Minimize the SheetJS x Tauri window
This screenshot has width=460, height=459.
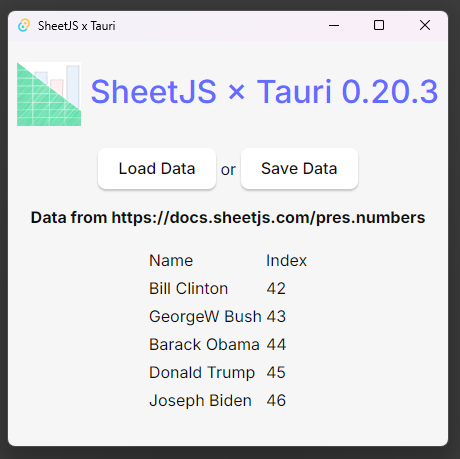[334, 25]
